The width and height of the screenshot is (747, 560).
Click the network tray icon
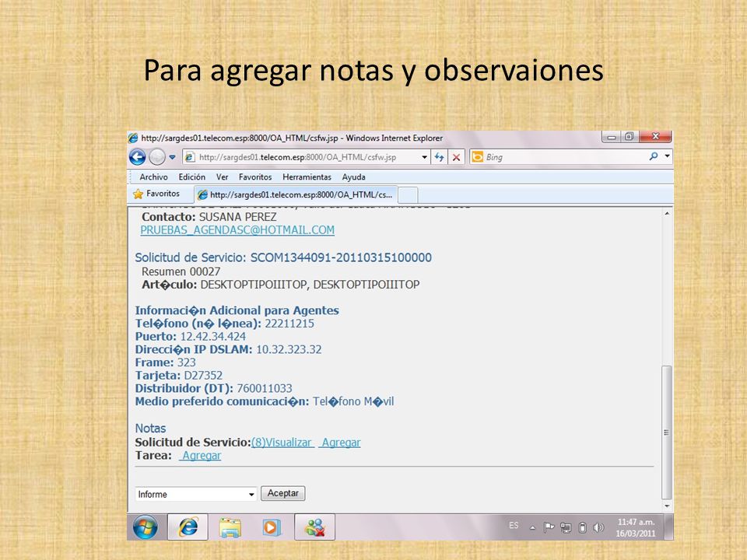click(566, 527)
